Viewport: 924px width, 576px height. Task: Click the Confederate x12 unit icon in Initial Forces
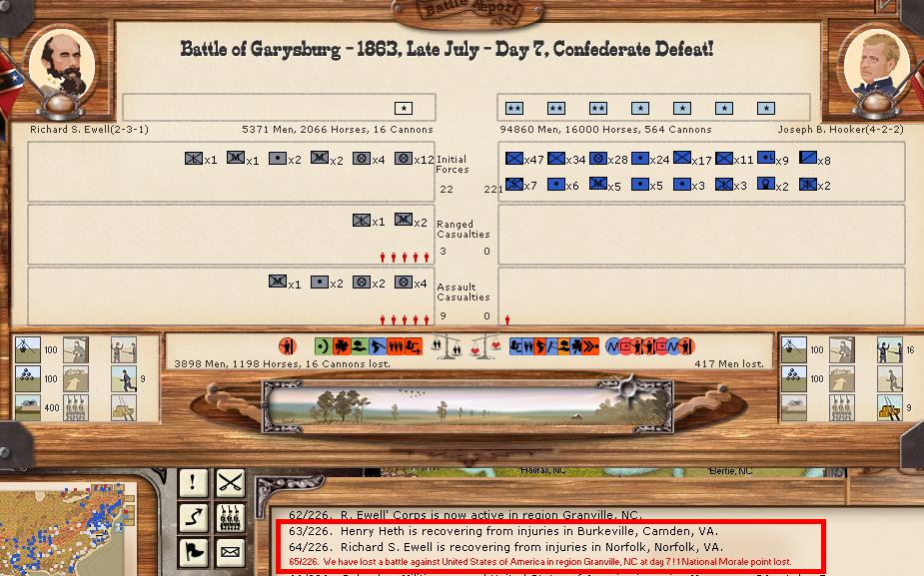tap(404, 159)
